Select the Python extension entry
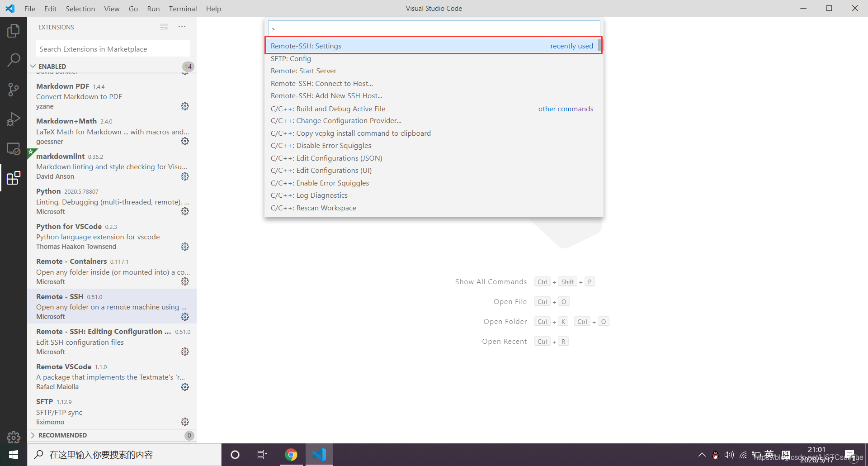This screenshot has height=466, width=868. click(x=112, y=201)
